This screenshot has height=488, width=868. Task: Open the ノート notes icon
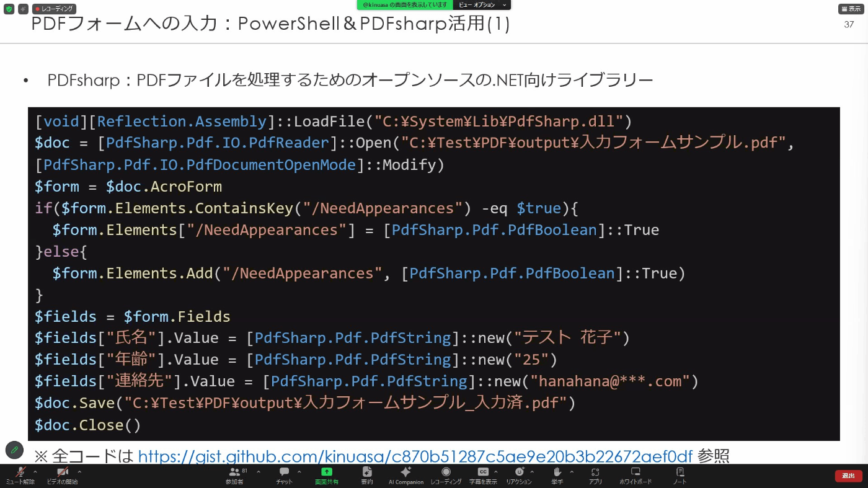tap(680, 476)
